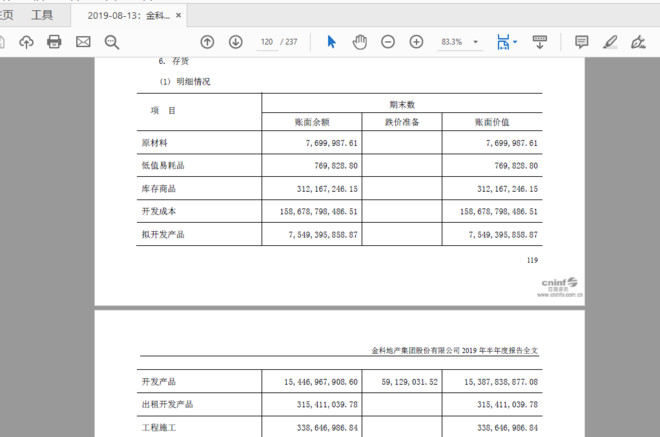Click the scrolling mode keyboard icon
The image size is (660, 437).
tap(540, 42)
